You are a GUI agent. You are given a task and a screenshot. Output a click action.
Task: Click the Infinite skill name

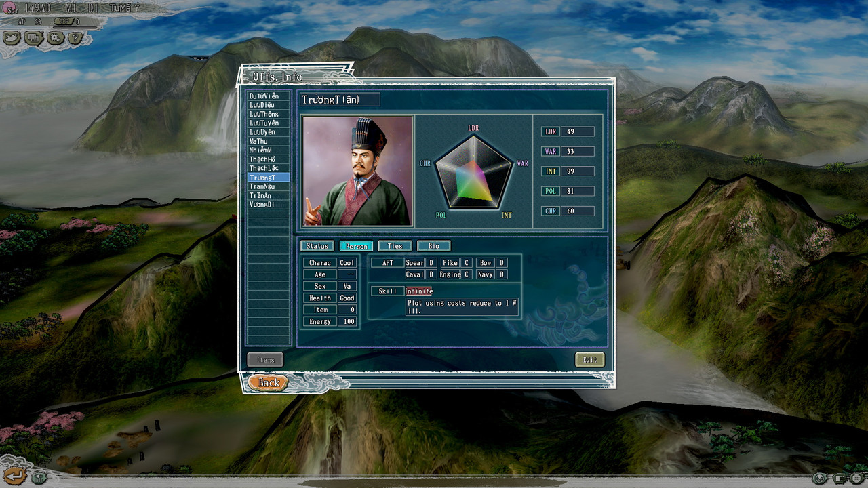point(419,291)
